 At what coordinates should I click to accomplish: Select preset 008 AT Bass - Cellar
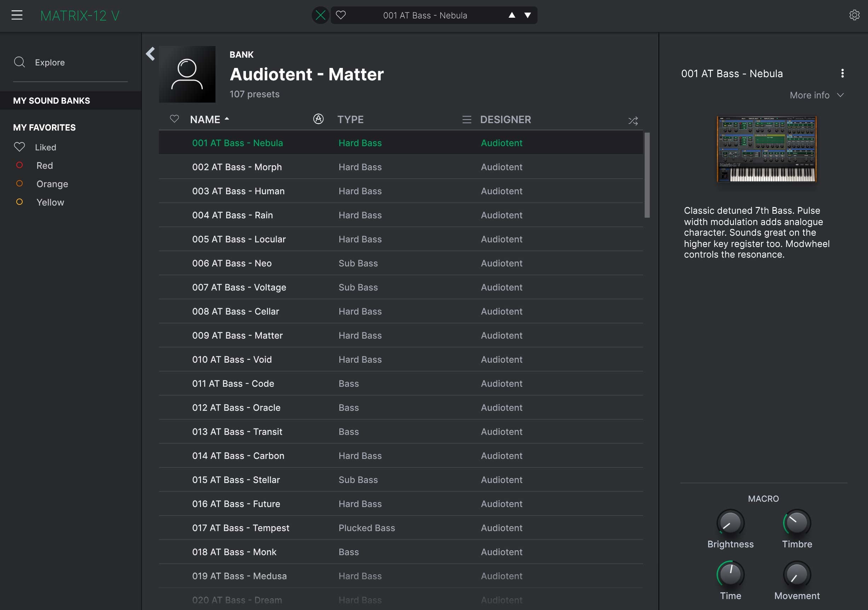coord(401,311)
